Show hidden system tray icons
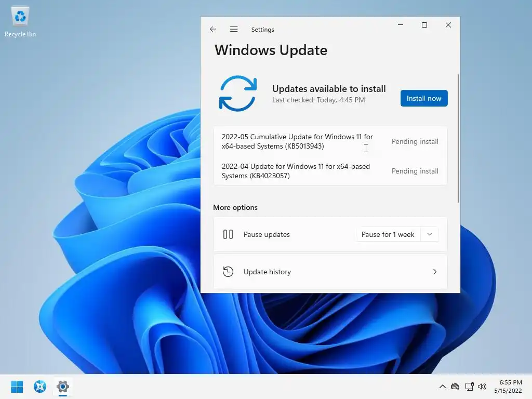Screen dimensions: 532x399 click(x=443, y=387)
